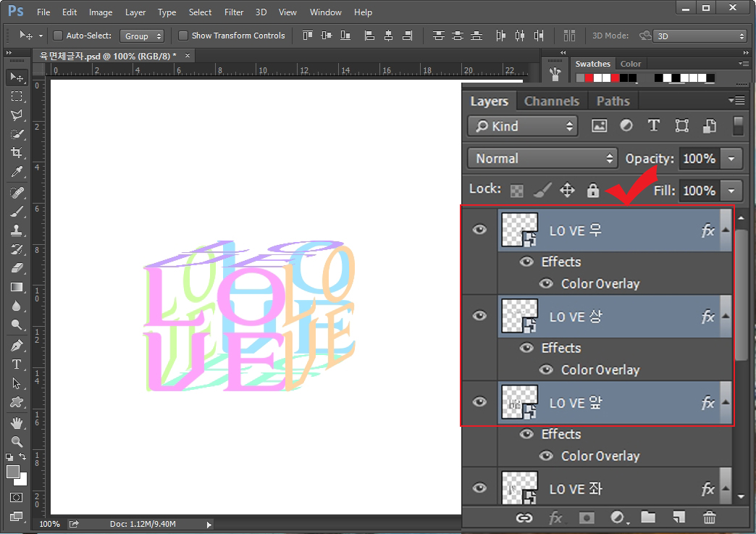Screen dimensions: 756x534
Task: Open the Image menu
Action: point(100,12)
